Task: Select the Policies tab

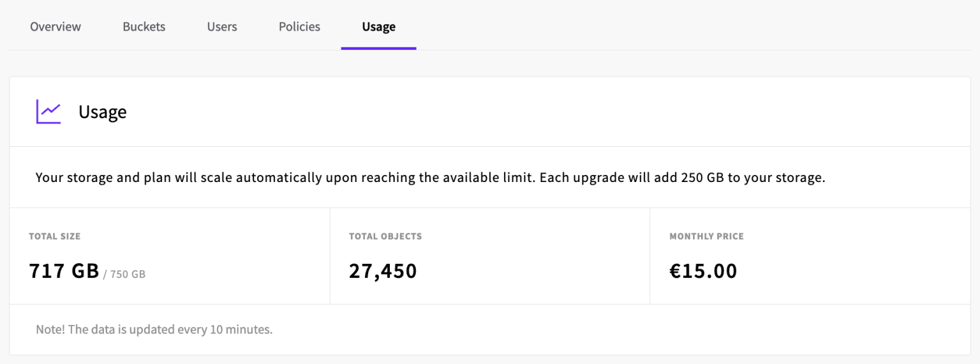Action: coord(299,27)
